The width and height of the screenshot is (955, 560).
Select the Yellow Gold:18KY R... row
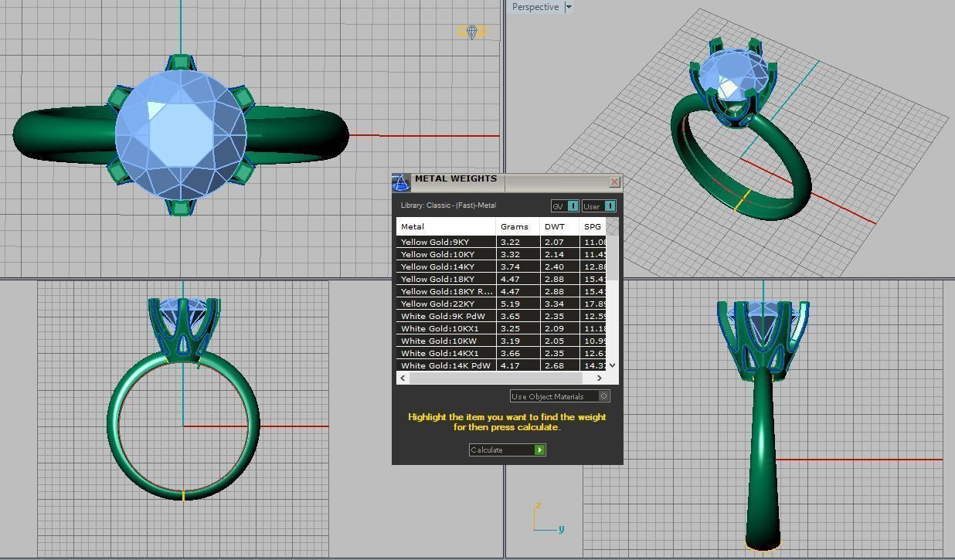pos(501,291)
